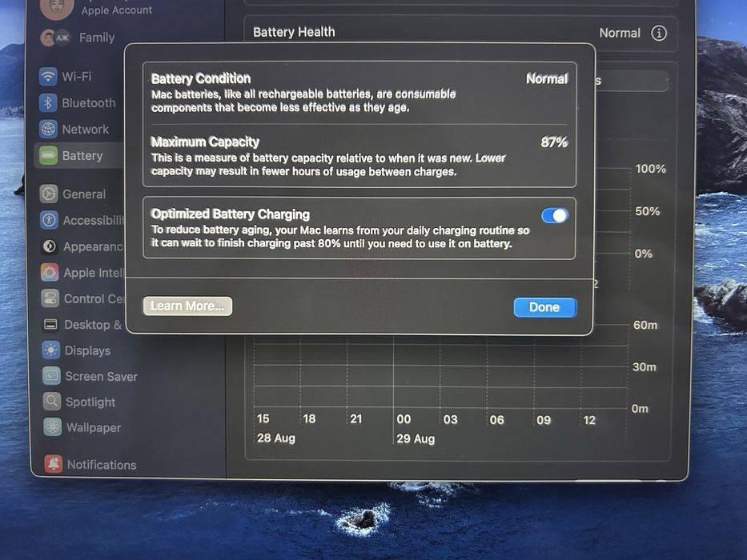The height and width of the screenshot is (560, 747).
Task: Select the green Battery icon
Action: pos(48,155)
